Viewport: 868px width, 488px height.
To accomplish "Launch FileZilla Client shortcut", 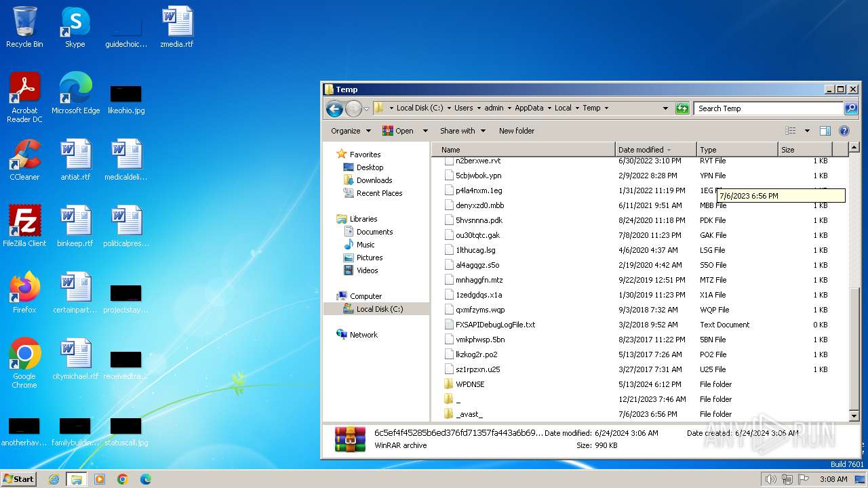I will pyautogui.click(x=24, y=226).
